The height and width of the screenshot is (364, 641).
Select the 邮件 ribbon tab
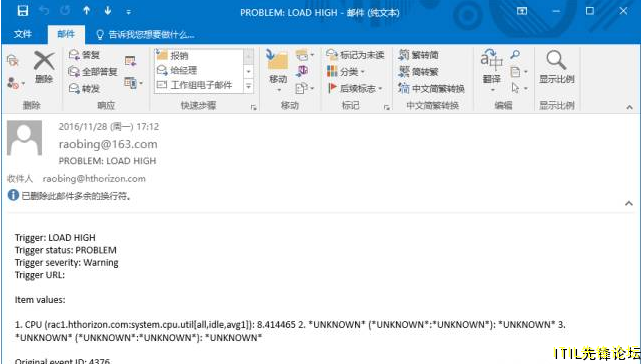point(66,34)
